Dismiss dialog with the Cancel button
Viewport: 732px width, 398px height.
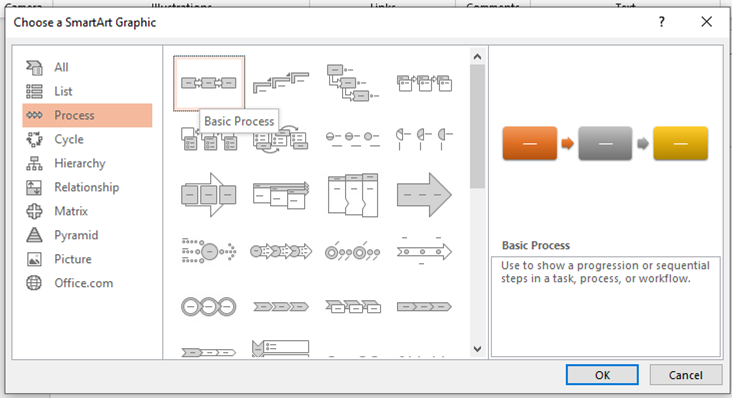point(685,375)
